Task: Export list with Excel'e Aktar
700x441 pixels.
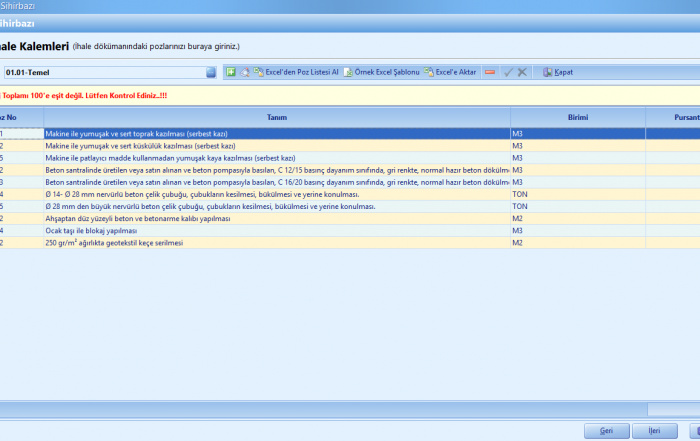Action: 450,72
